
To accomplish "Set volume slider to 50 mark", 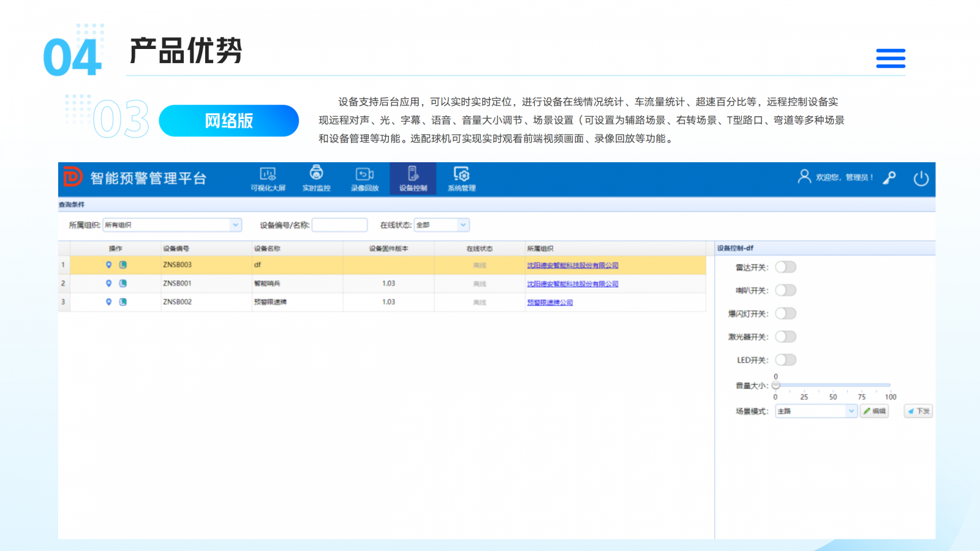I will (833, 385).
